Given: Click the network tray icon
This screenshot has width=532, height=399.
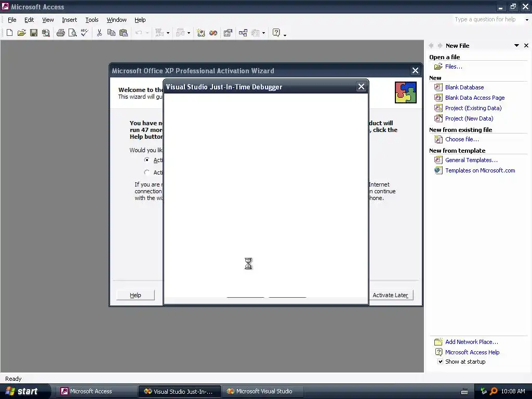Looking at the screenshot, I should tap(484, 391).
